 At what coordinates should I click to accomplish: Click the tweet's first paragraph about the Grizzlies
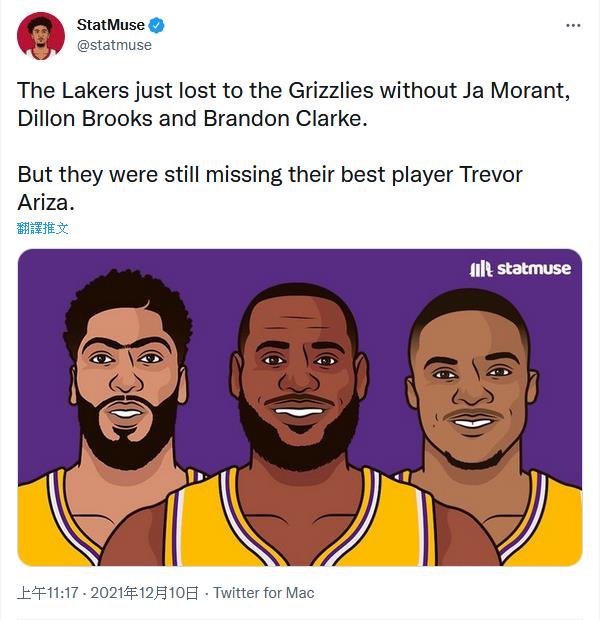click(x=290, y=103)
